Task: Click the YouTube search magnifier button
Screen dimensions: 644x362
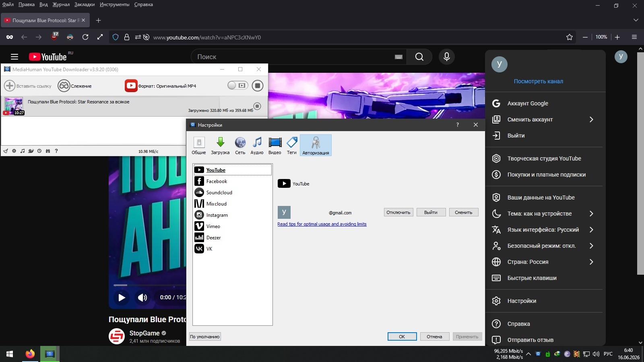Action: point(419,57)
